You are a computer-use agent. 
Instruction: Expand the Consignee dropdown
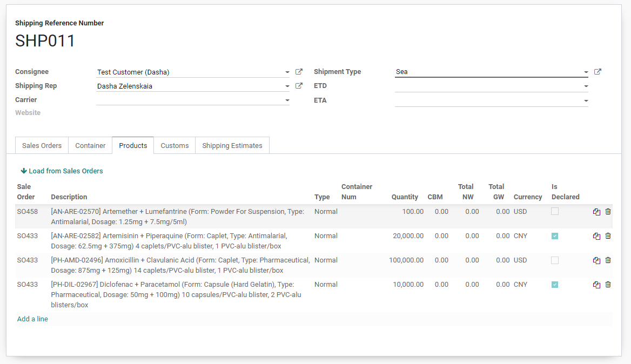[x=287, y=72]
